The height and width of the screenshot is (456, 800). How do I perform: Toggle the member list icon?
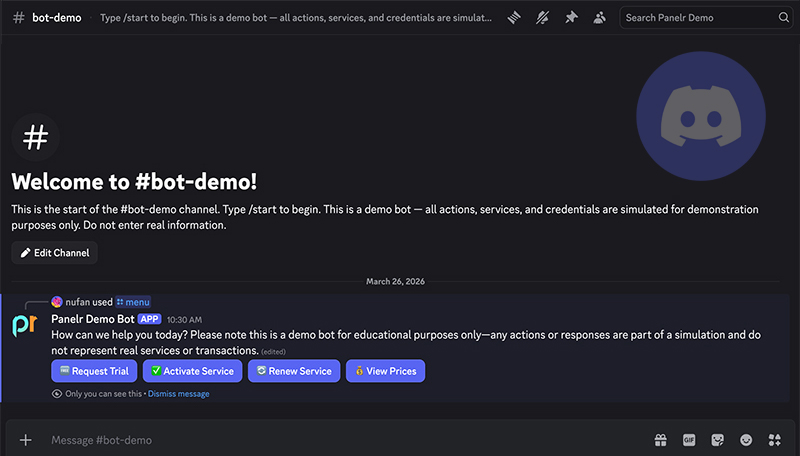click(x=599, y=18)
